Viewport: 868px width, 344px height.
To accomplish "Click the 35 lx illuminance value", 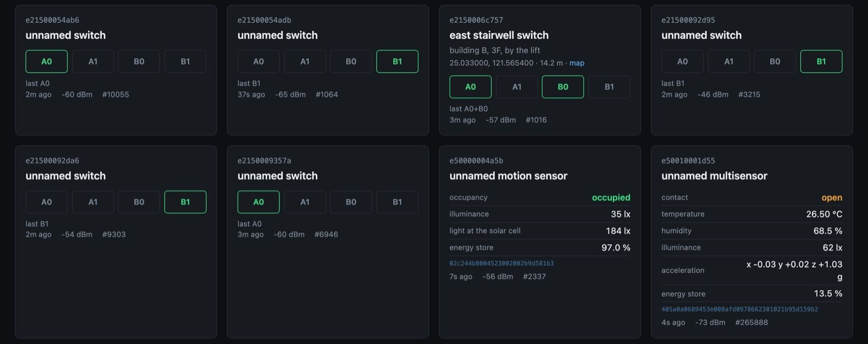I will (621, 214).
